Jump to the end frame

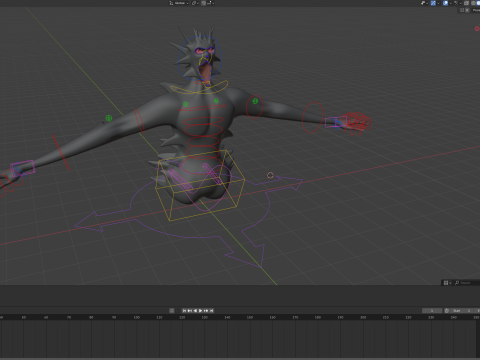(x=211, y=311)
